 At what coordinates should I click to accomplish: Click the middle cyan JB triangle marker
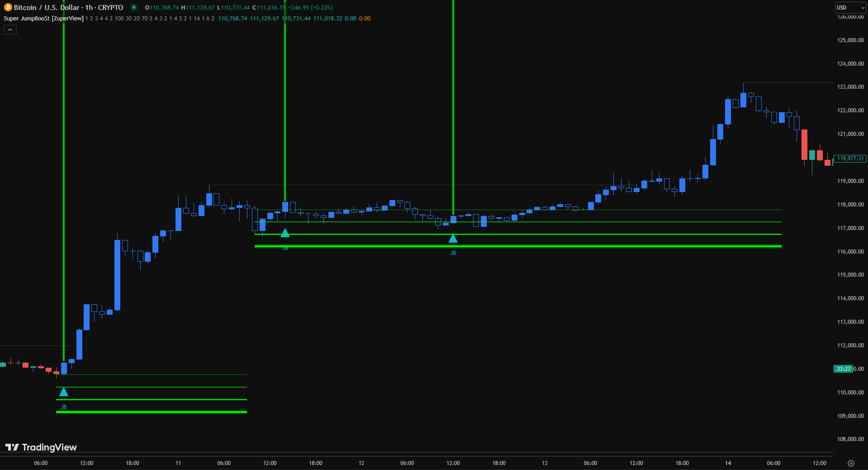[285, 233]
